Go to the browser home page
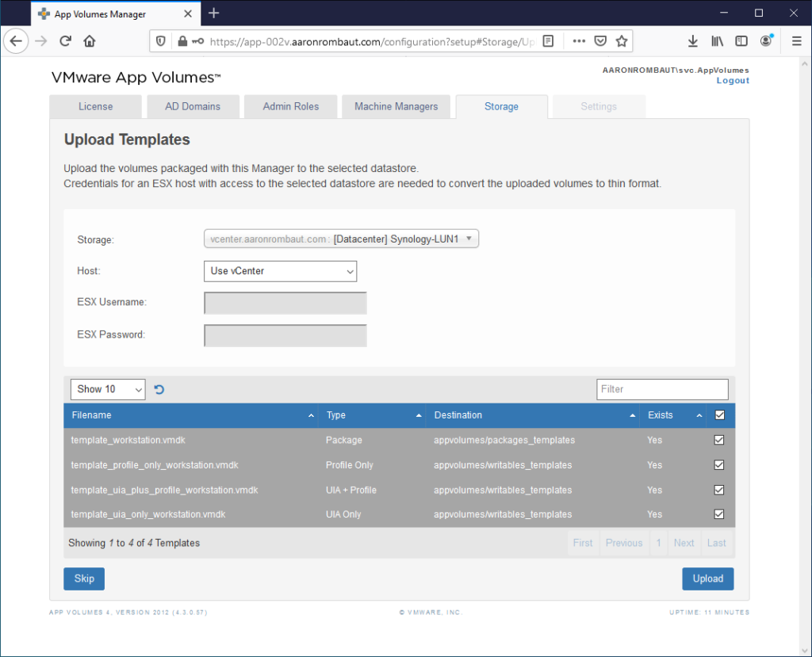The width and height of the screenshot is (812, 657). [x=90, y=41]
